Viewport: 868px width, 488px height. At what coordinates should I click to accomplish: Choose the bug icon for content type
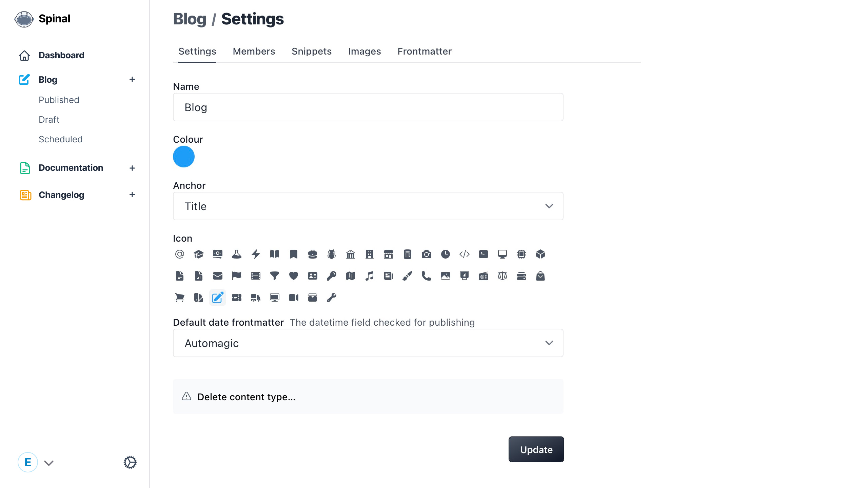pyautogui.click(x=332, y=254)
